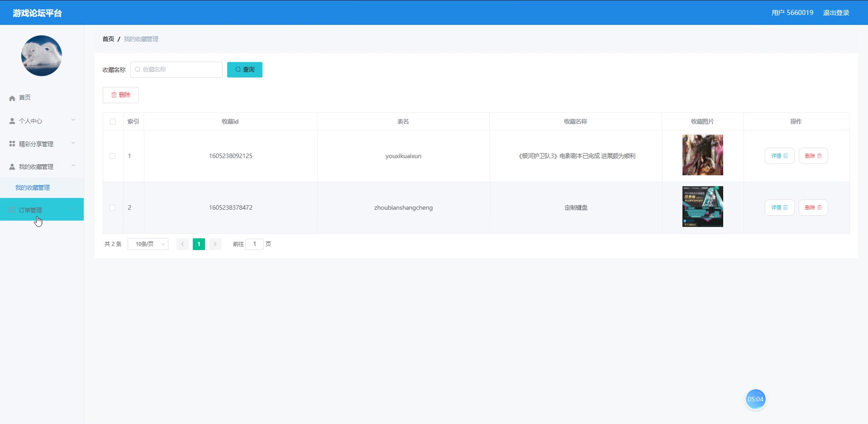Open the 个人中心 menu item

click(x=42, y=121)
